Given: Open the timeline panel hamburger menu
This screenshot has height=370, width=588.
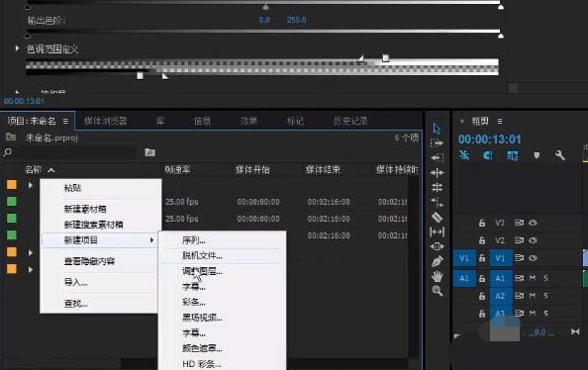Looking at the screenshot, I should pos(500,121).
